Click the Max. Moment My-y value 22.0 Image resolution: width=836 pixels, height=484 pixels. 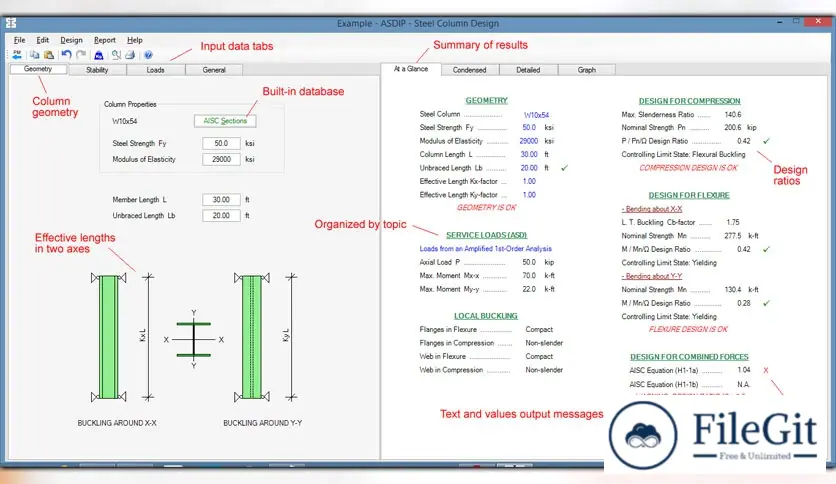pyautogui.click(x=529, y=289)
